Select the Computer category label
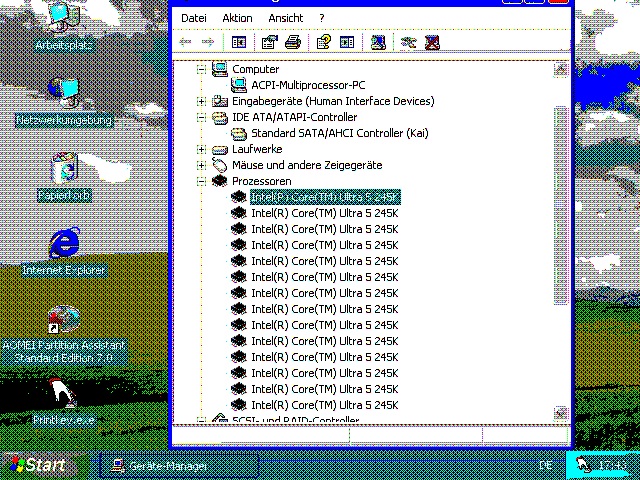 pyautogui.click(x=256, y=69)
